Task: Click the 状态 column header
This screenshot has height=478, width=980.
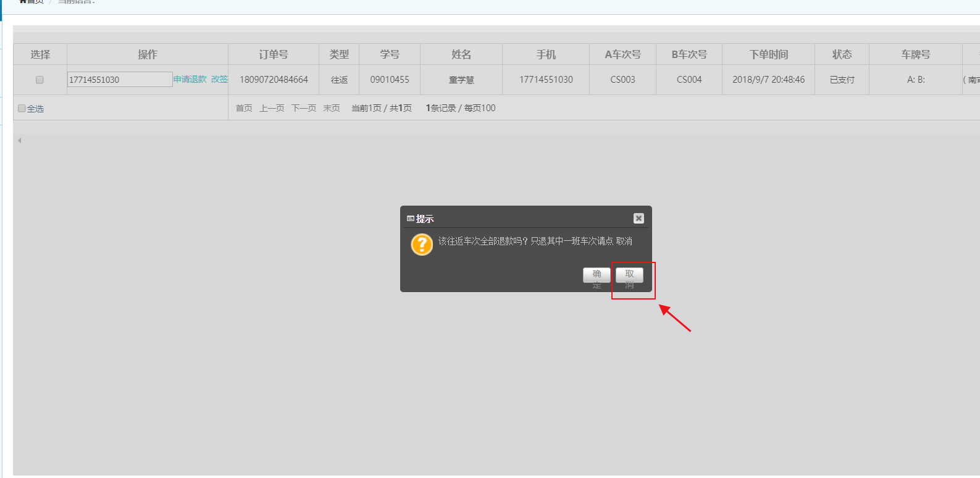Action: 842,54
